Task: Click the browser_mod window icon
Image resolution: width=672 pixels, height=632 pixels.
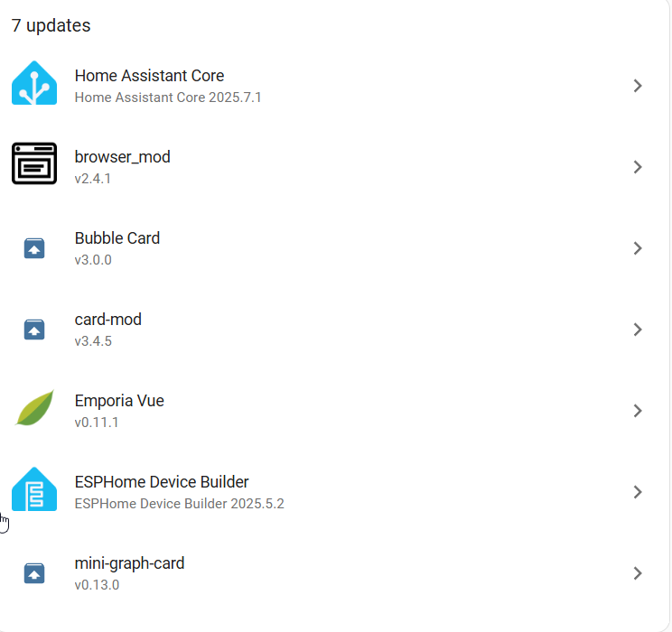Action: (x=34, y=163)
